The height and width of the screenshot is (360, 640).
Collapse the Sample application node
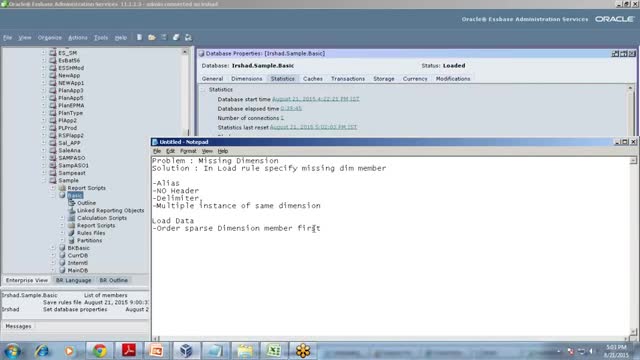tap(44, 180)
